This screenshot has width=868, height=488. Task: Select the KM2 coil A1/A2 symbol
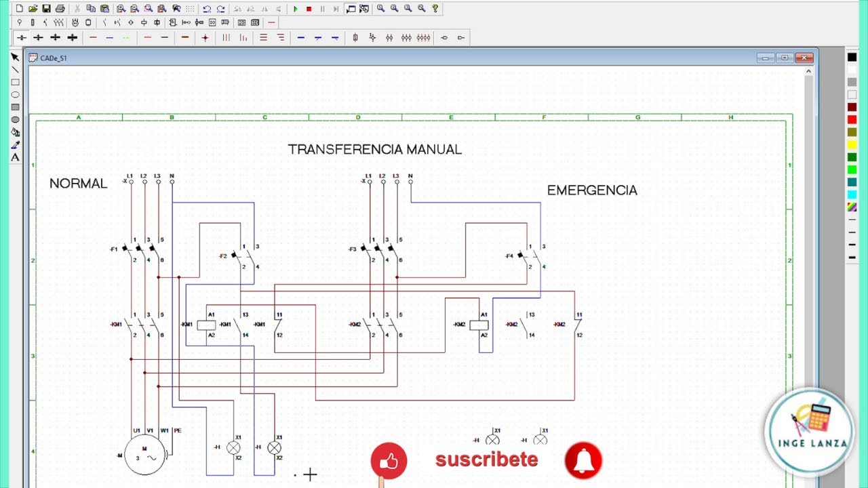[x=479, y=325]
